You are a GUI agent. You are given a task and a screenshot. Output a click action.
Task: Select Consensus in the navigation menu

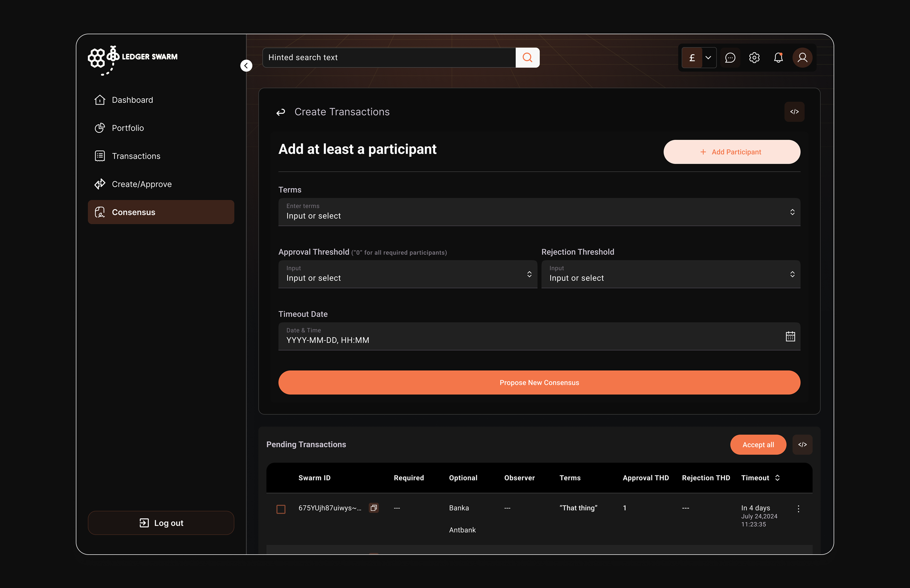133,212
